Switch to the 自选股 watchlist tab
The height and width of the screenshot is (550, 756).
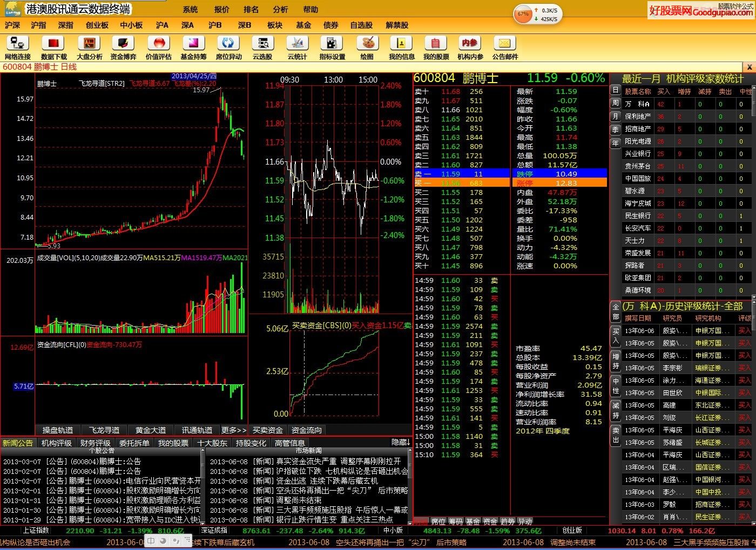click(x=361, y=25)
